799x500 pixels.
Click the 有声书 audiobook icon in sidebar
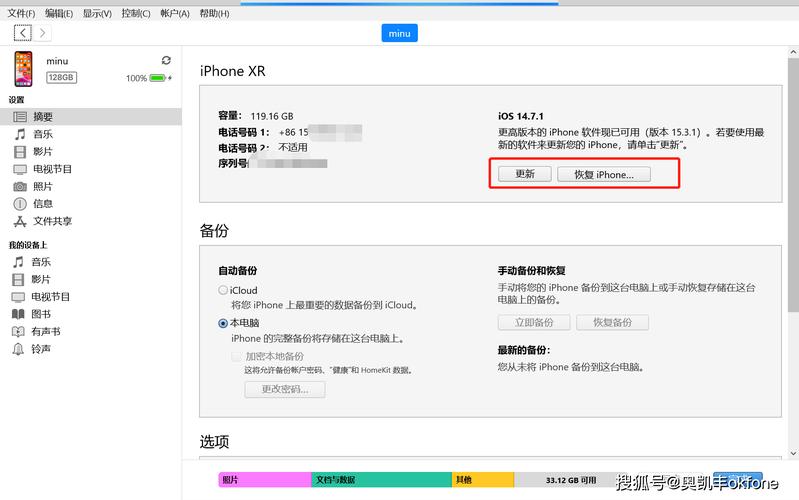(18, 332)
